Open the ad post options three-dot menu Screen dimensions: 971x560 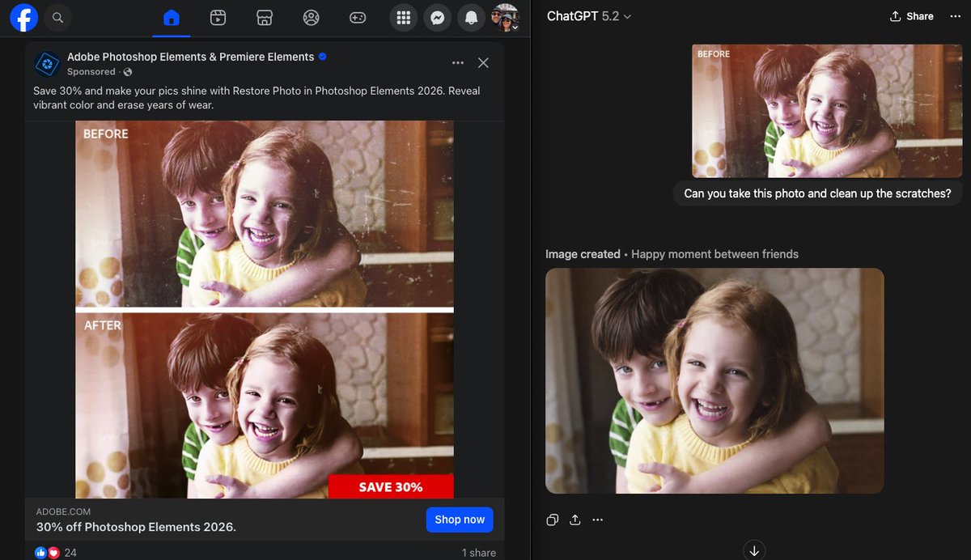click(458, 63)
